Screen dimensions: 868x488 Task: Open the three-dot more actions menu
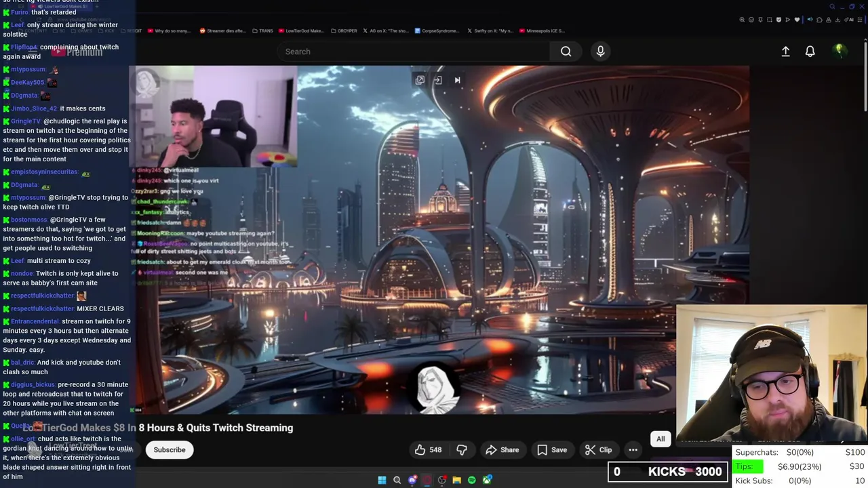coord(633,449)
